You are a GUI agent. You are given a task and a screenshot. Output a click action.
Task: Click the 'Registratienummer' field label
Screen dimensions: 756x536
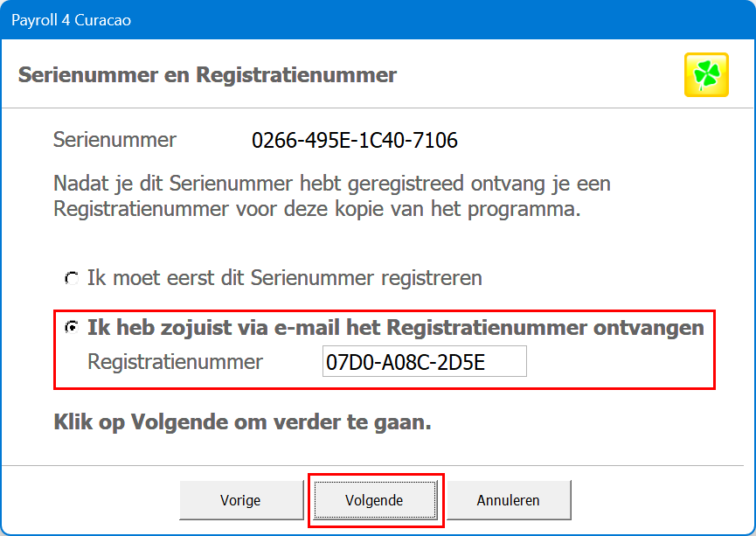coord(175,362)
